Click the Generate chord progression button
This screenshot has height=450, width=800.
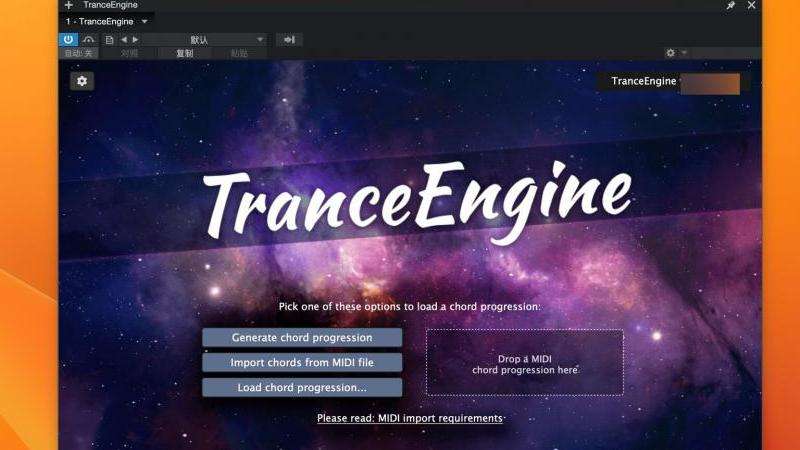click(302, 338)
